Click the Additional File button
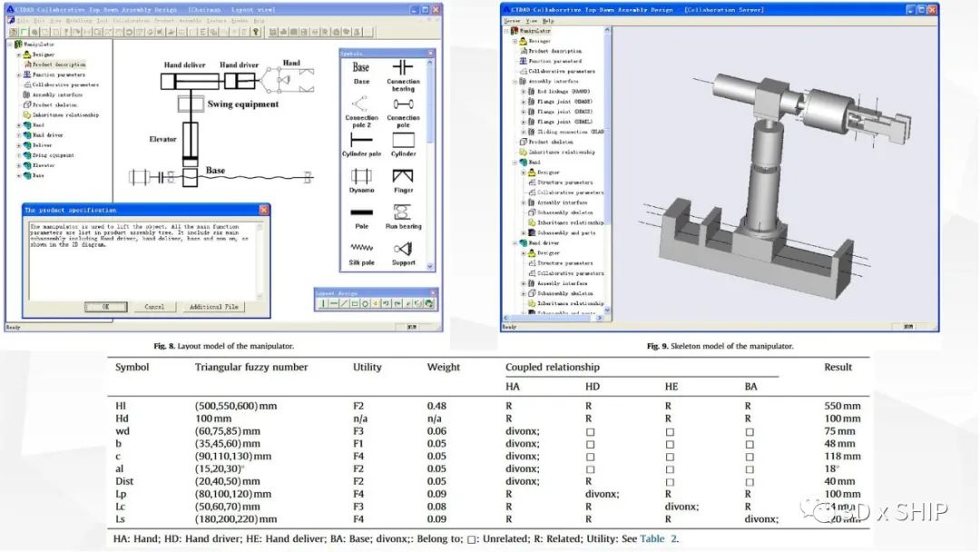Screen dimensions: 980x552 [214, 307]
